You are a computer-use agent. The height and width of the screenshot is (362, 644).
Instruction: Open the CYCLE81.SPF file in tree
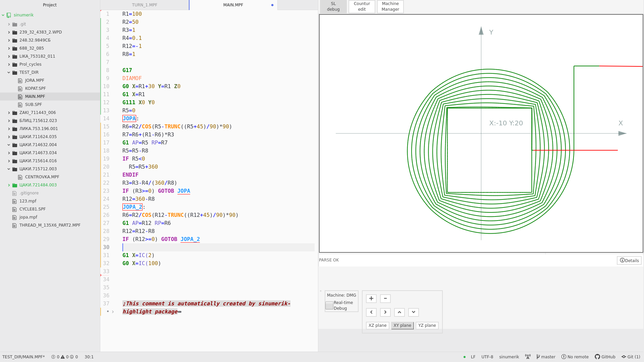pos(33,209)
